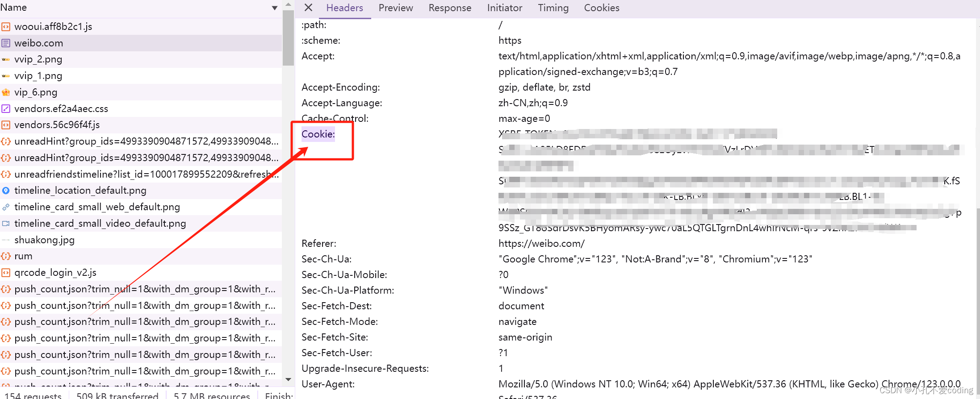Open the Cookies tab
980x399 pixels.
point(602,8)
